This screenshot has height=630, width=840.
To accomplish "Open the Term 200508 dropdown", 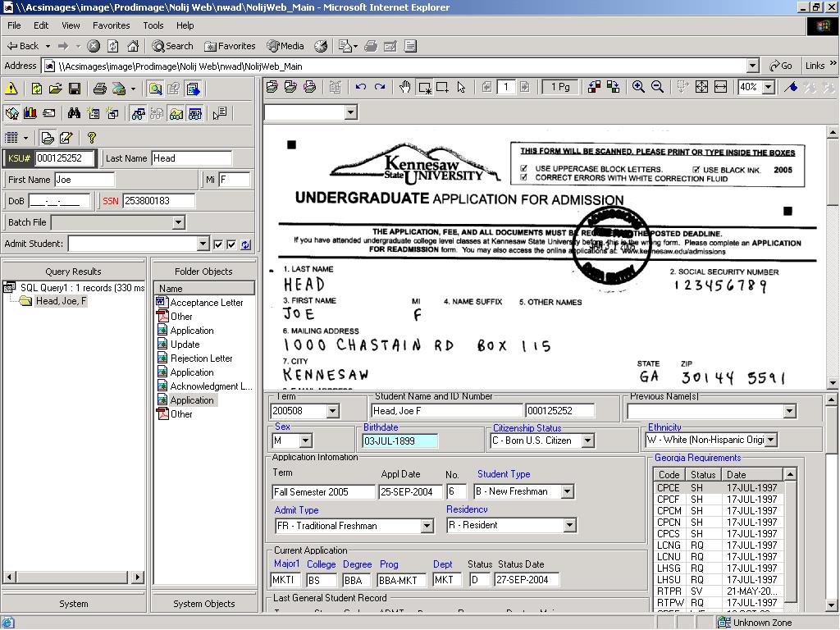I will click(x=333, y=411).
